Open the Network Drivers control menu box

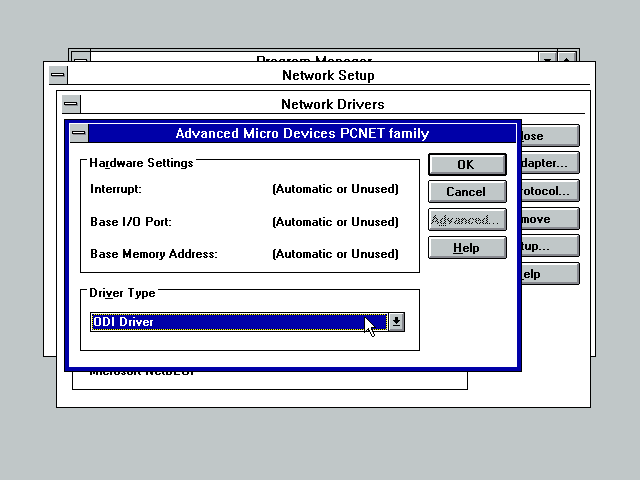71,104
